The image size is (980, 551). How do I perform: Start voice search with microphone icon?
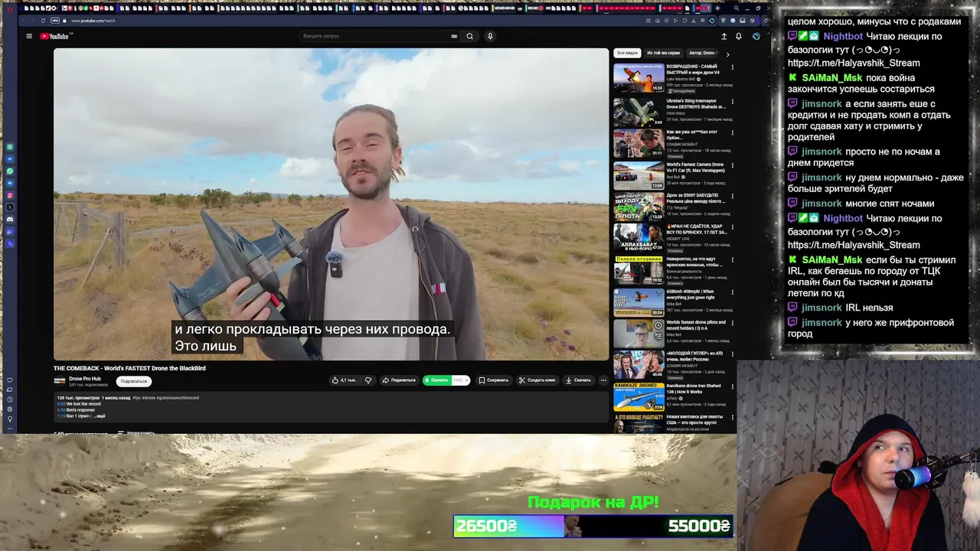coord(490,36)
